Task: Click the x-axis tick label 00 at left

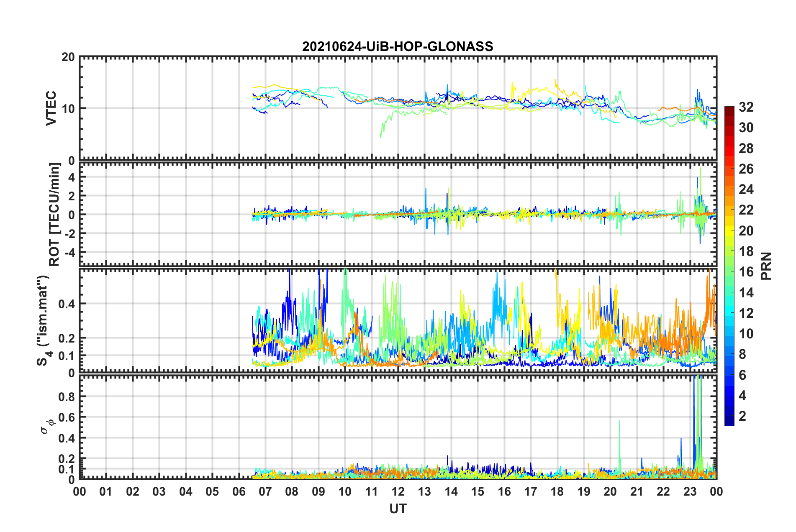Action: point(80,491)
